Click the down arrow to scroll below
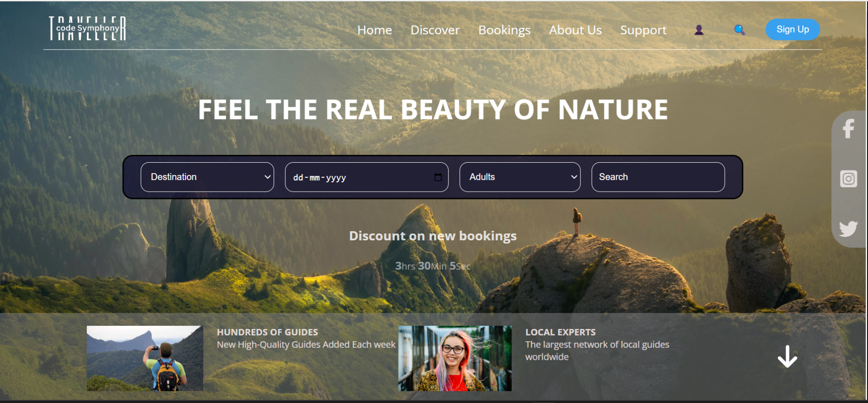The image size is (868, 403). (x=787, y=356)
